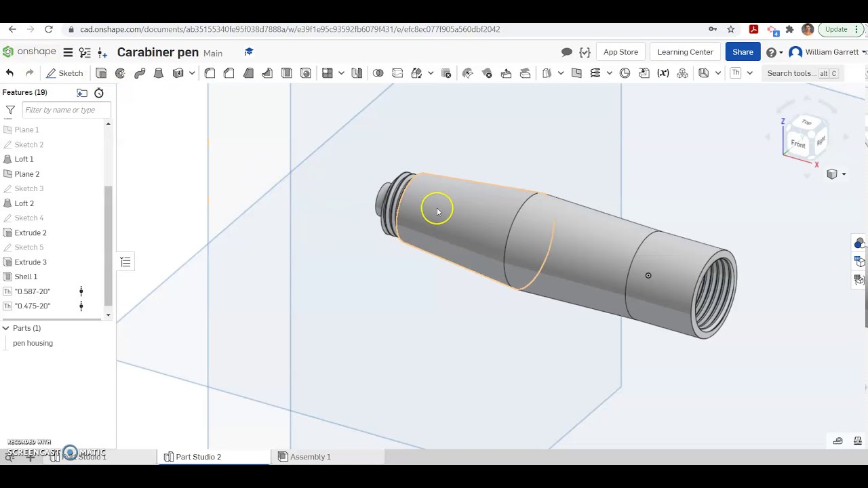The height and width of the screenshot is (488, 868).
Task: Open the surface tools dropdown arrow
Action: (x=561, y=73)
